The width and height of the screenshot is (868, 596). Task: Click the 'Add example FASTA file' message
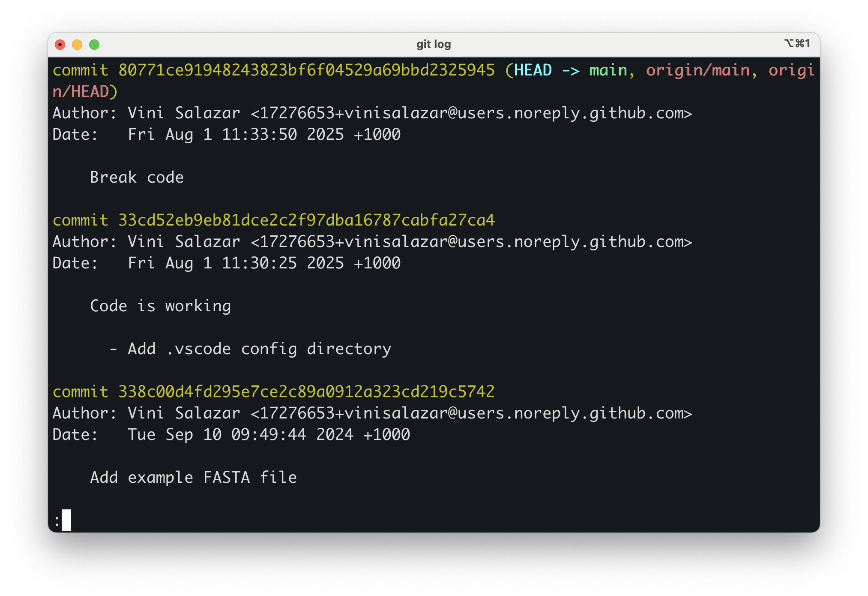pos(193,477)
